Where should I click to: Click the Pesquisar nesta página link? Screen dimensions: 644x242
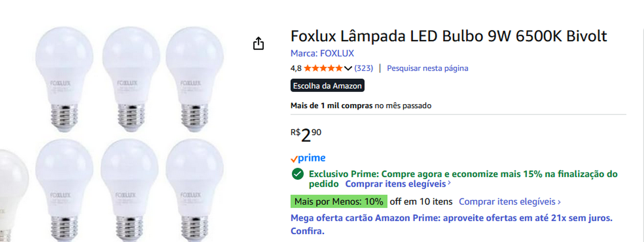point(427,68)
